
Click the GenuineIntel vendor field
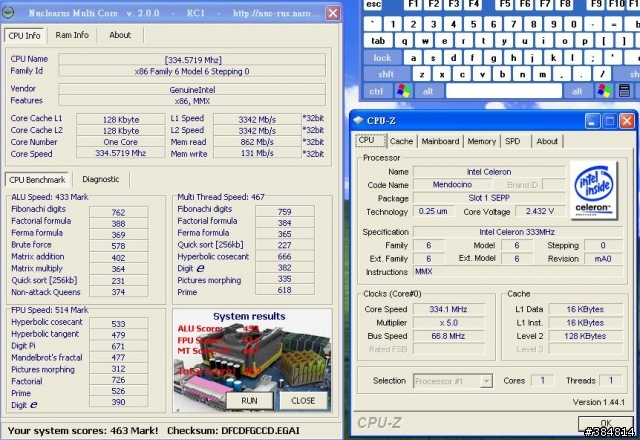coord(192,89)
